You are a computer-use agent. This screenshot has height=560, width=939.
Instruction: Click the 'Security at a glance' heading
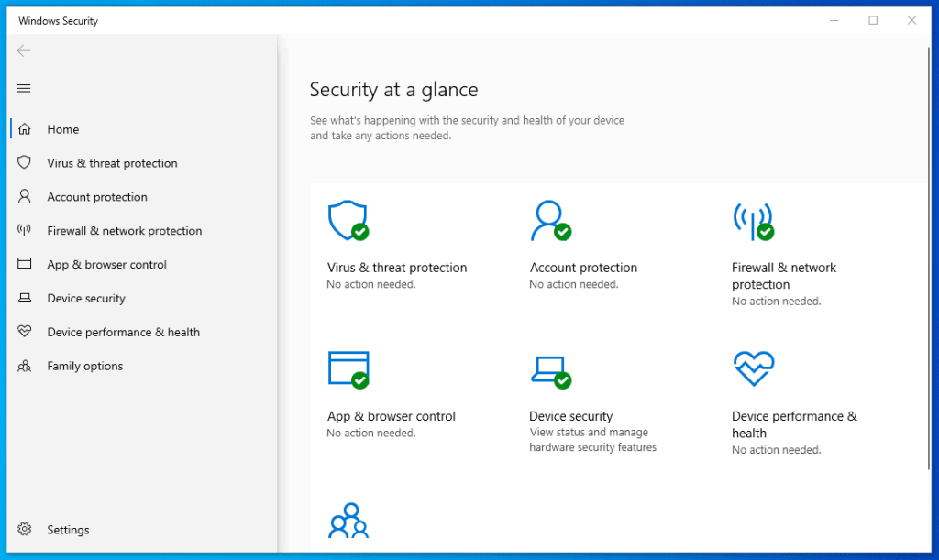[x=393, y=90]
